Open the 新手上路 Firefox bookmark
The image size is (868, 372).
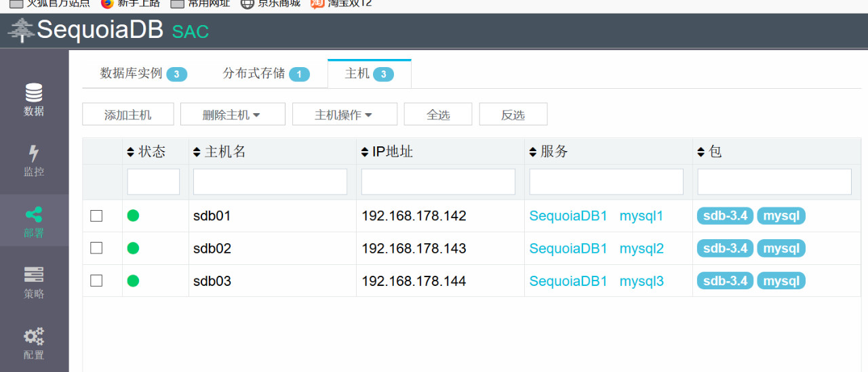pos(130,3)
